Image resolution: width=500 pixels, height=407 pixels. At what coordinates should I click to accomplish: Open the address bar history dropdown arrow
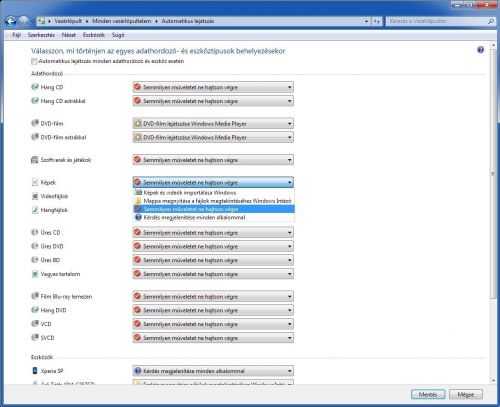click(x=366, y=21)
